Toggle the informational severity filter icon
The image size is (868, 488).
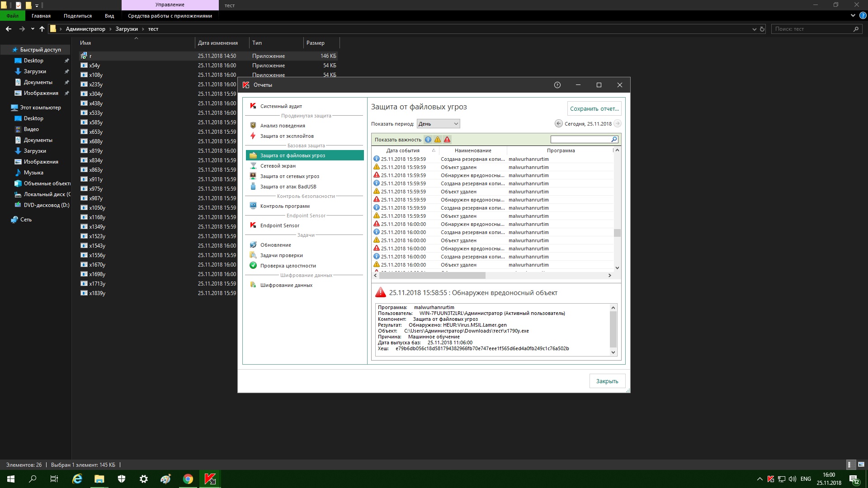point(428,140)
